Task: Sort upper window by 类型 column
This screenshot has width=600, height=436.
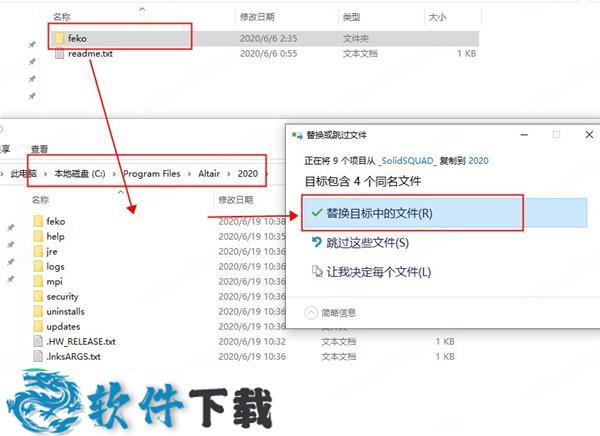Action: coord(351,17)
